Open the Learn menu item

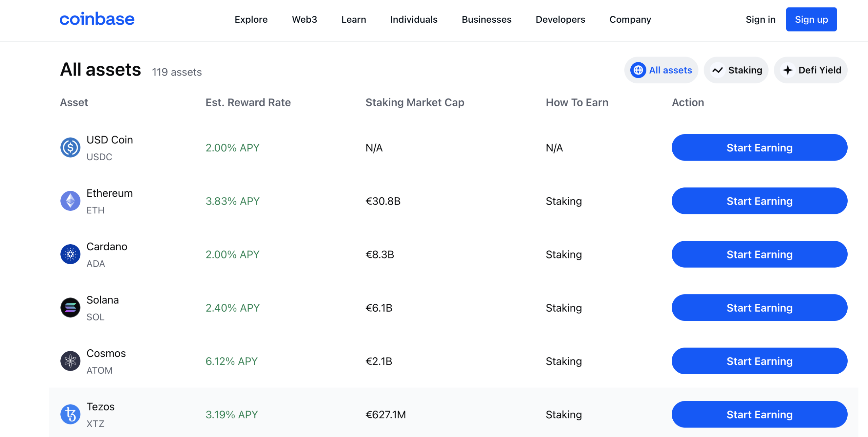tap(353, 19)
